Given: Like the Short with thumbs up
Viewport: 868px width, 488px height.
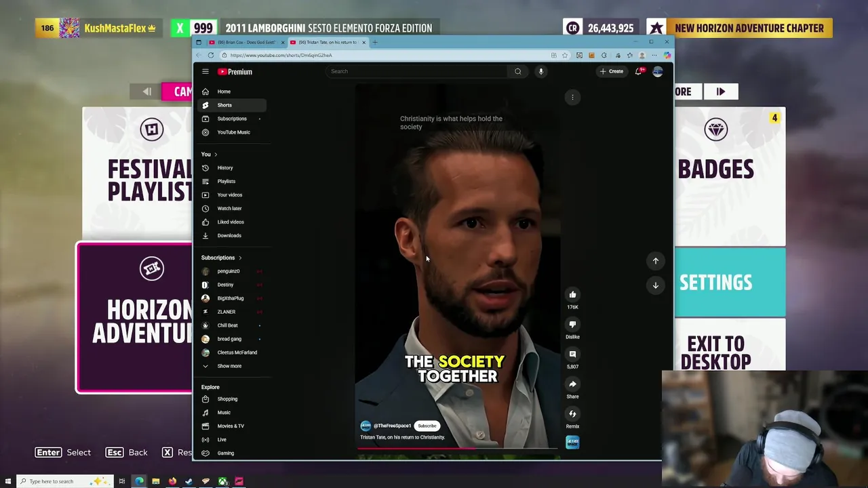Looking at the screenshot, I should 572,295.
